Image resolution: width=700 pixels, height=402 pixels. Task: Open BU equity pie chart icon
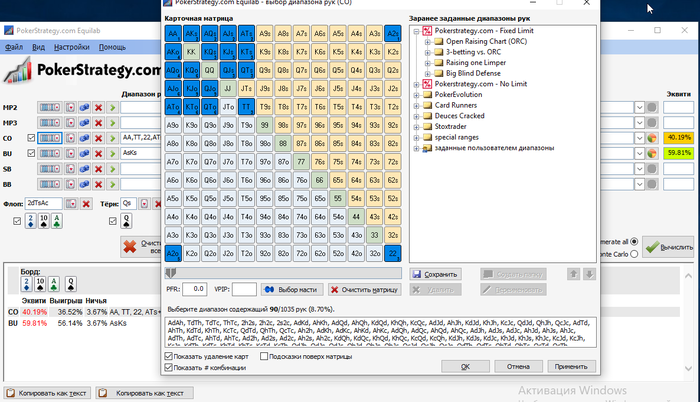pyautogui.click(x=652, y=153)
